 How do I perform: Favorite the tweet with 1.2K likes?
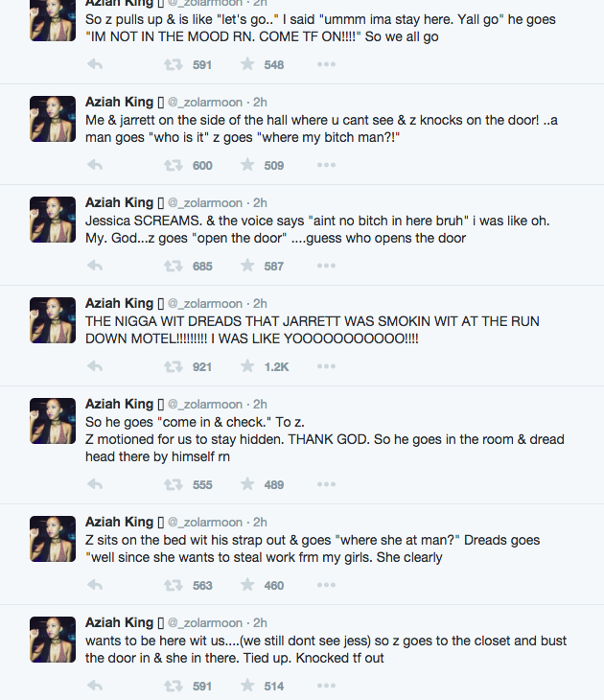click(x=247, y=367)
